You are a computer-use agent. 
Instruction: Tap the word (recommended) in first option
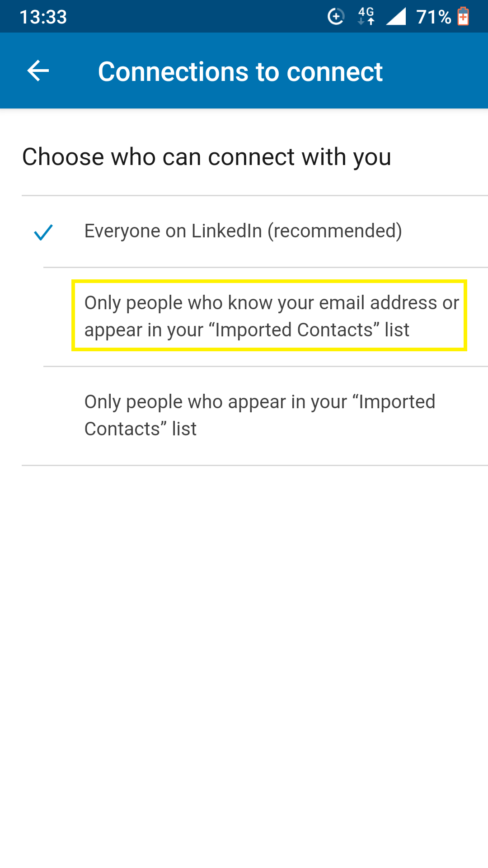(x=335, y=231)
